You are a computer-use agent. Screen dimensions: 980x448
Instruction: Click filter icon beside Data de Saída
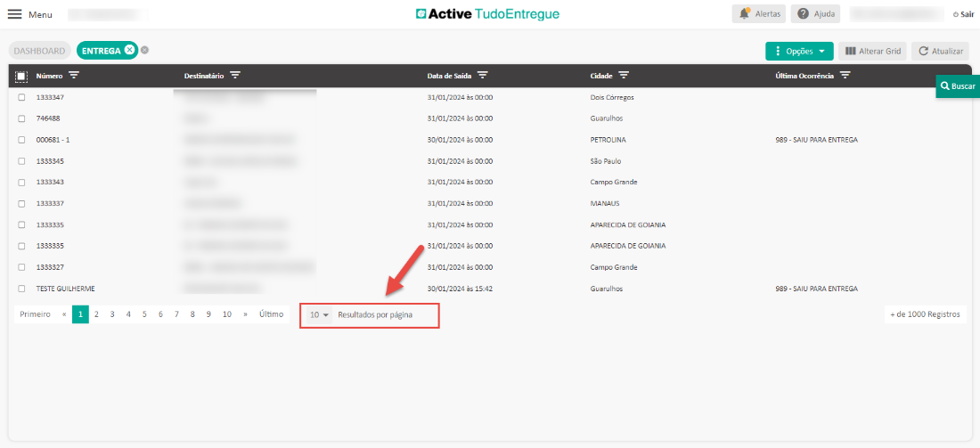pos(482,76)
